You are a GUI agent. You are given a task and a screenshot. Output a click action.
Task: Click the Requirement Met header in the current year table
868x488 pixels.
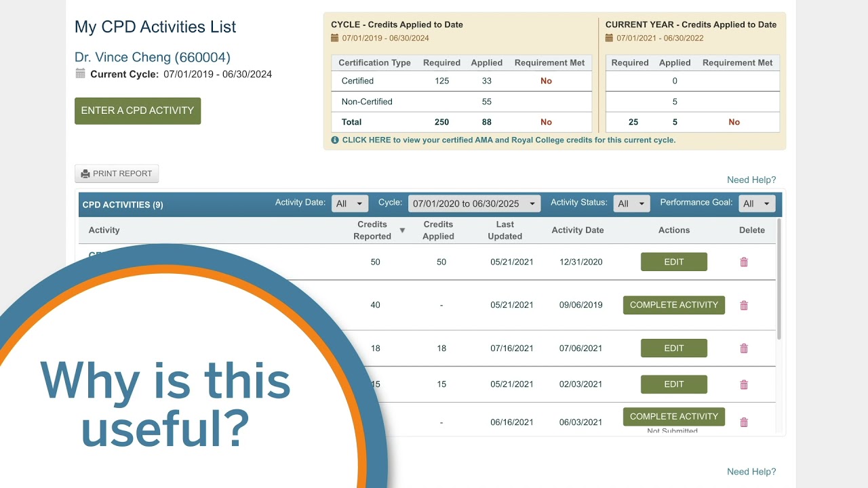tap(738, 63)
